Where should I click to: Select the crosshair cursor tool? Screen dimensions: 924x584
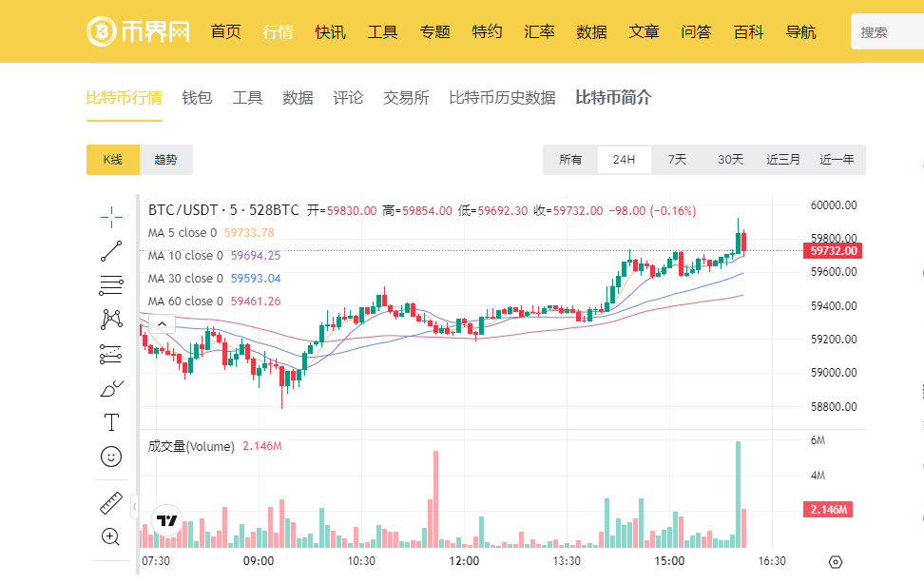click(111, 217)
